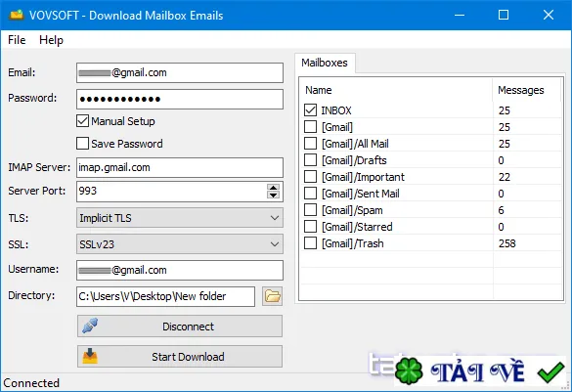This screenshot has height=392, width=572.
Task: Open the File menu
Action: (x=17, y=40)
